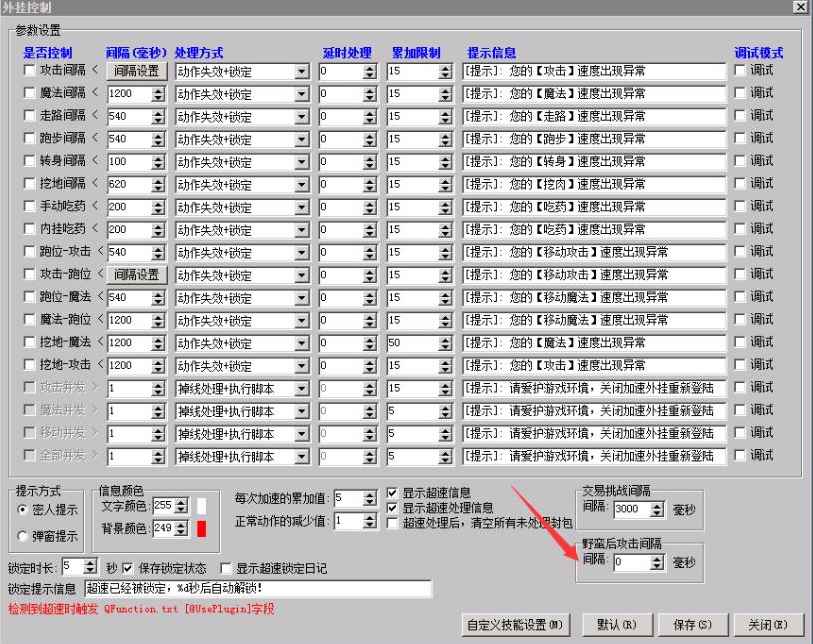Click the 锁定提示信息 text field
The image size is (813, 644).
point(258,589)
